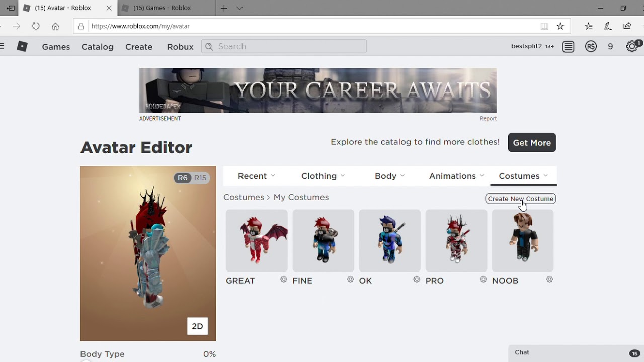
Task: Show tab previews chevron
Action: [239, 8]
